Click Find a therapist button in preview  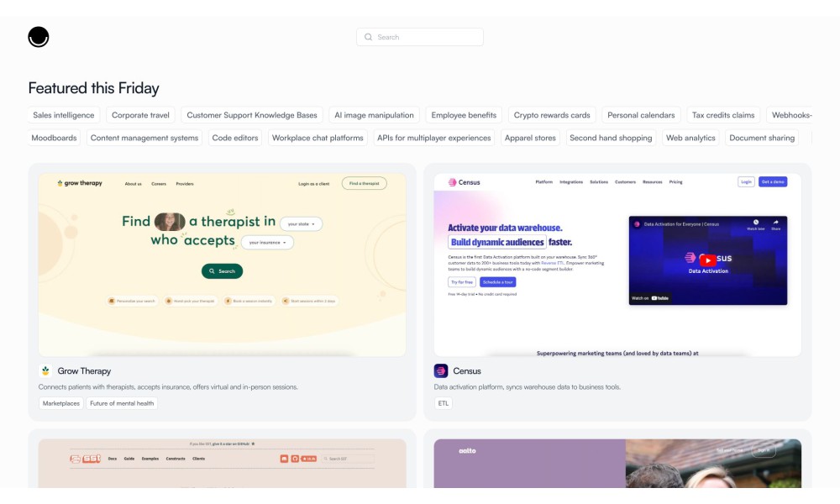point(365,183)
